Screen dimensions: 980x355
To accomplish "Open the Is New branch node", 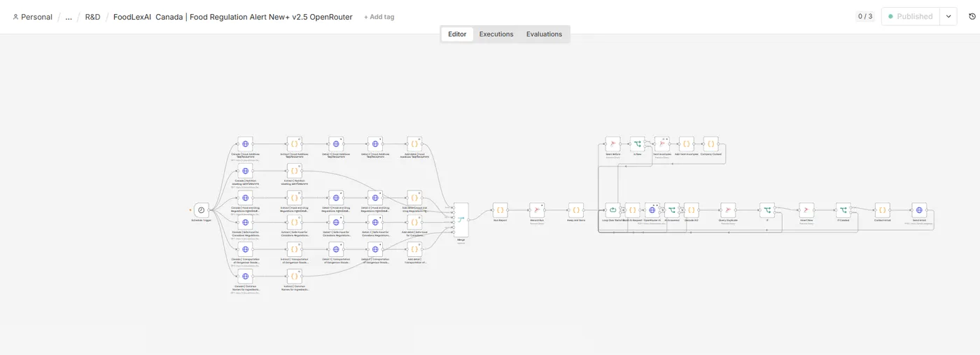I will [x=637, y=144].
